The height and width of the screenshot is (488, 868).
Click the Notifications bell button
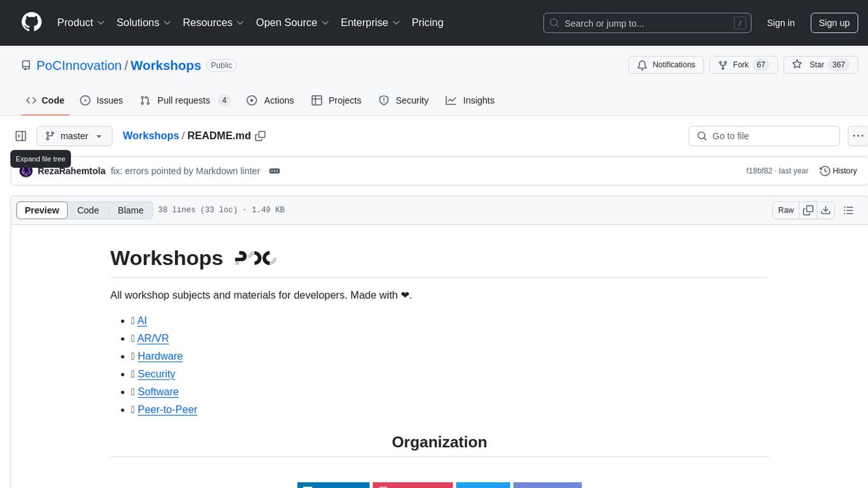click(x=666, y=65)
